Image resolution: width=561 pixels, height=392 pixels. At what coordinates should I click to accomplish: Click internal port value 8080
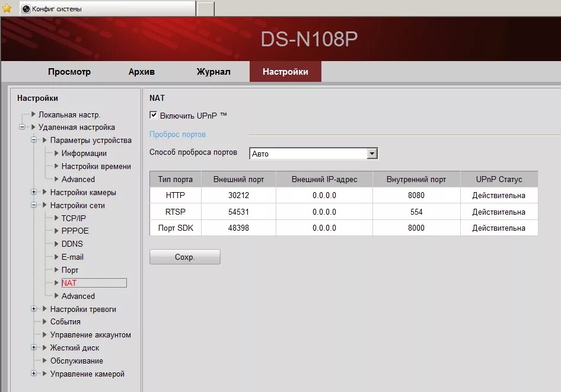(x=416, y=195)
